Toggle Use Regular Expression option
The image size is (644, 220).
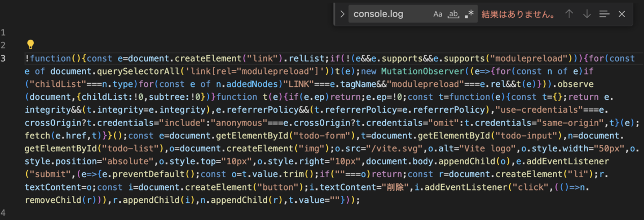(x=470, y=14)
